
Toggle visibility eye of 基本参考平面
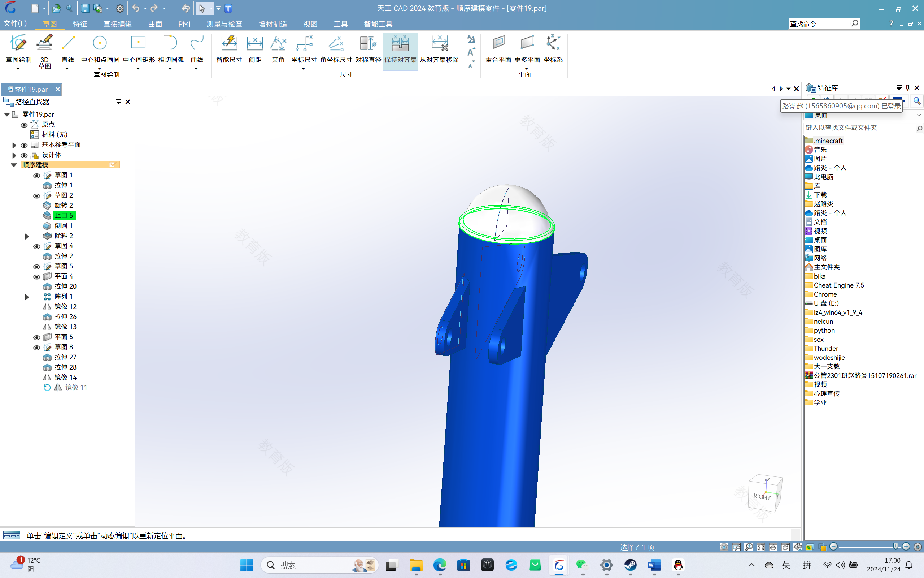[24, 145]
